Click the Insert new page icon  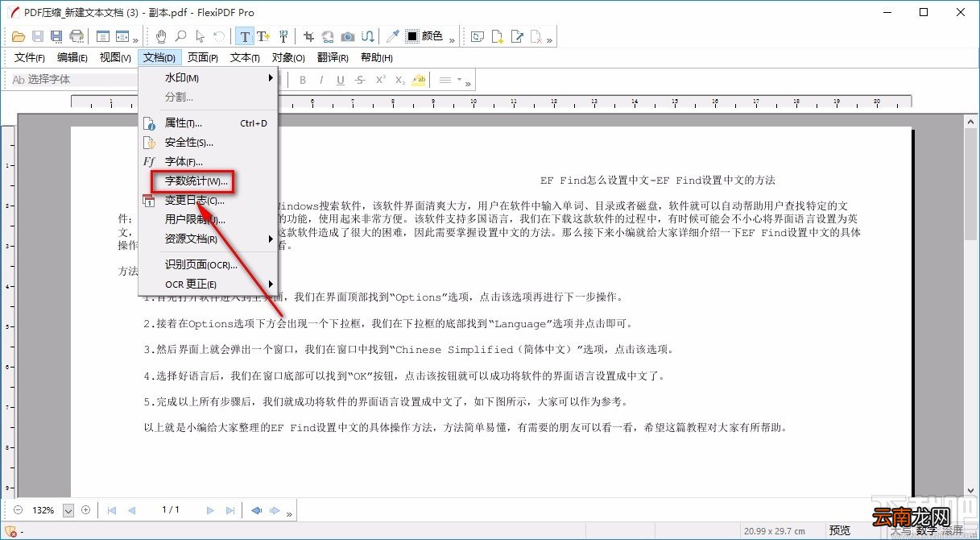498,36
